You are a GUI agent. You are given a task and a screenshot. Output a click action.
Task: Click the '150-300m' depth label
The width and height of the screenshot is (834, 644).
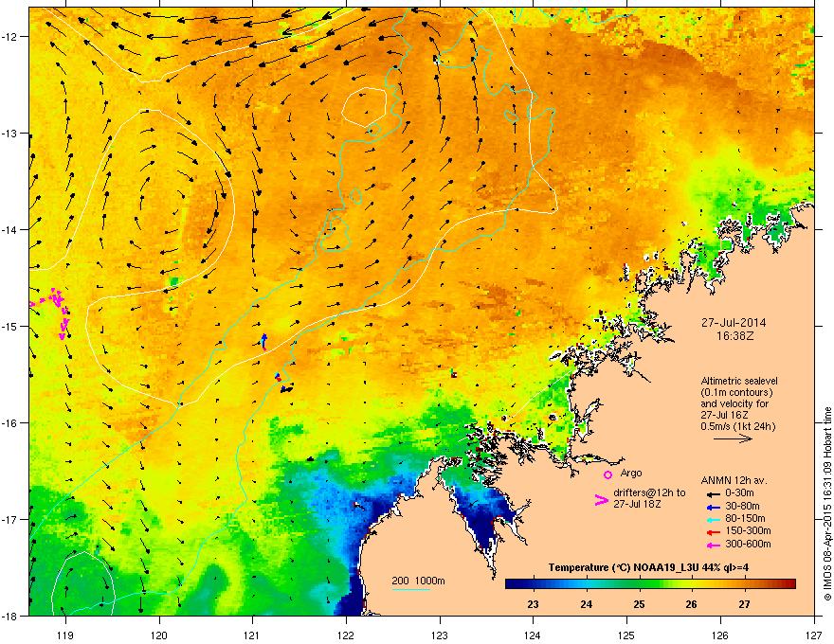(748, 530)
